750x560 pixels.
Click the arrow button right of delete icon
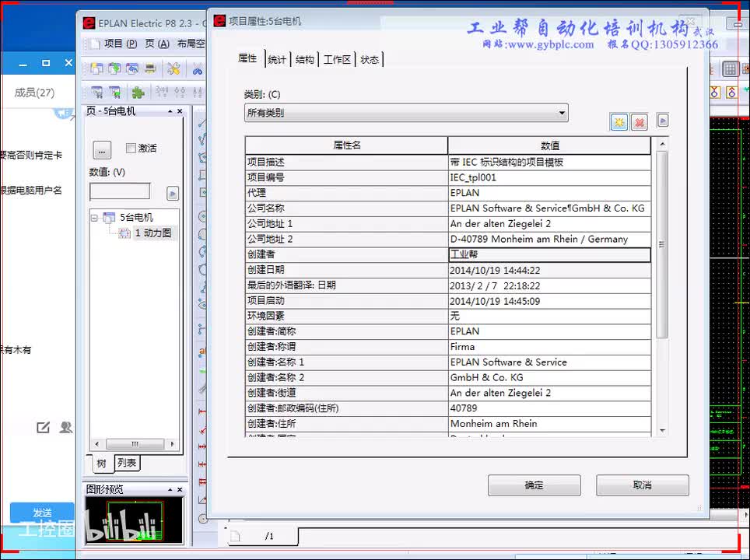662,121
